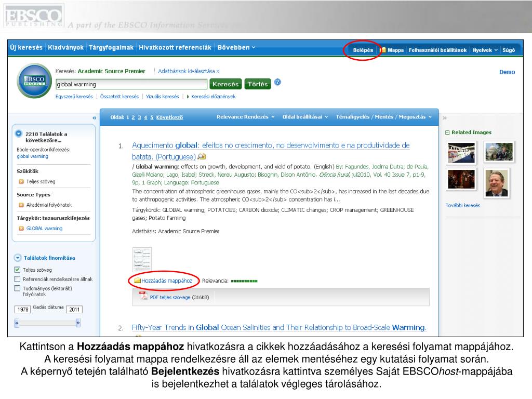Click the right handle of date slider
532x399 pixels.
click(x=78, y=323)
